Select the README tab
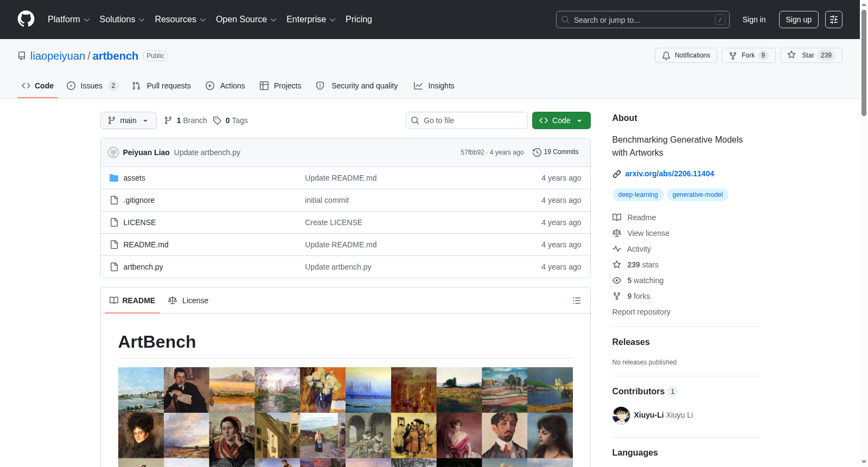Viewport: 868px width, 467px height. pyautogui.click(x=132, y=300)
